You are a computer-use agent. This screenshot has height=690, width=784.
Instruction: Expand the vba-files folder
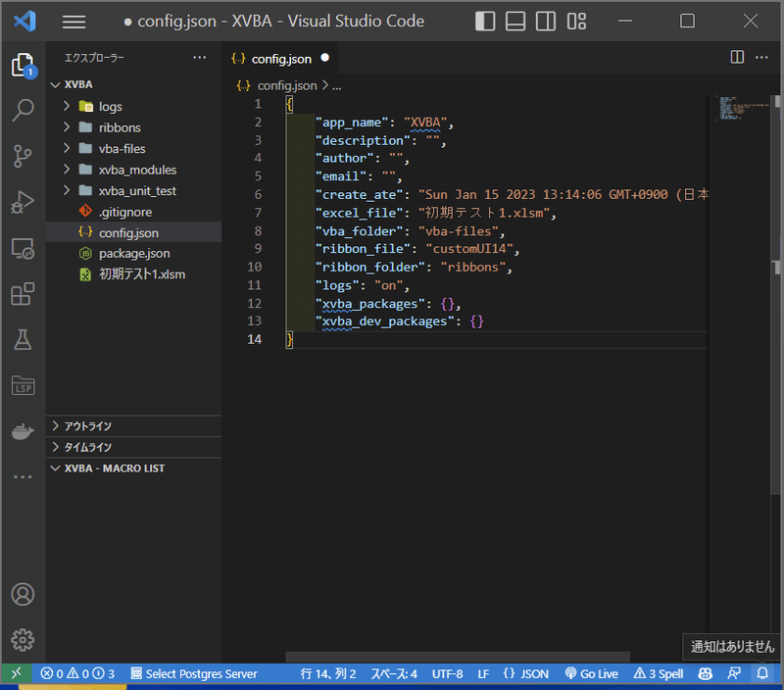pos(122,149)
